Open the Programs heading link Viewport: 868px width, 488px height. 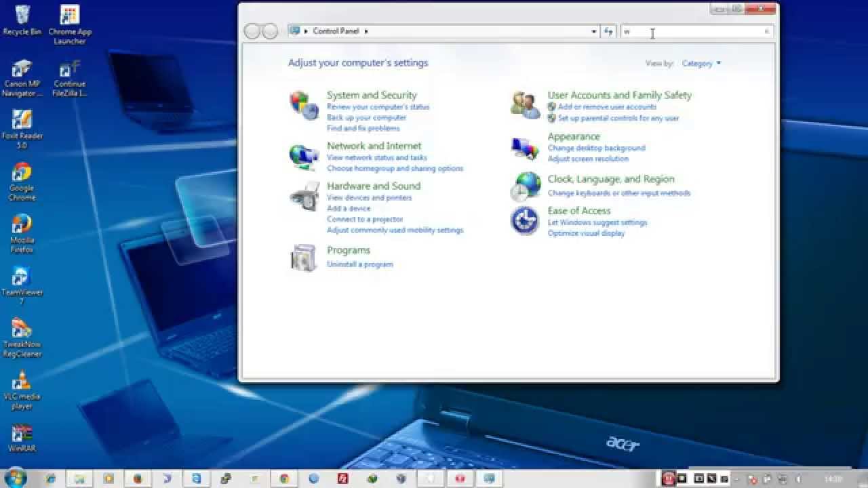pyautogui.click(x=349, y=251)
